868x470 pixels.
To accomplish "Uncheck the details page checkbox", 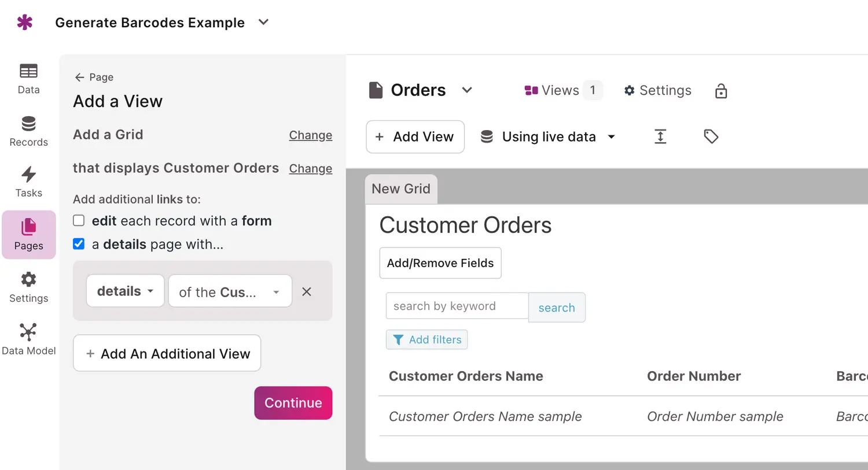I will [x=79, y=244].
